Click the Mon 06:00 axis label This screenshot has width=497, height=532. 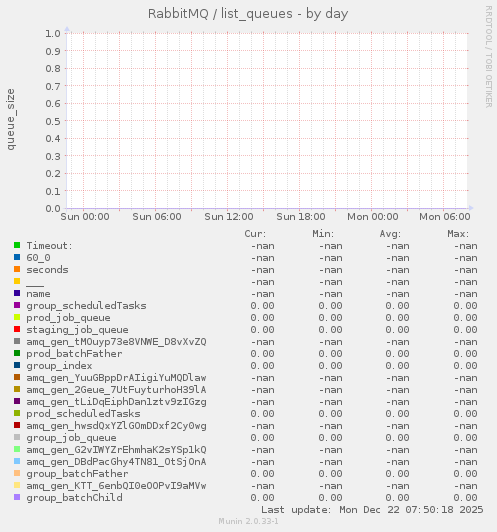click(445, 217)
